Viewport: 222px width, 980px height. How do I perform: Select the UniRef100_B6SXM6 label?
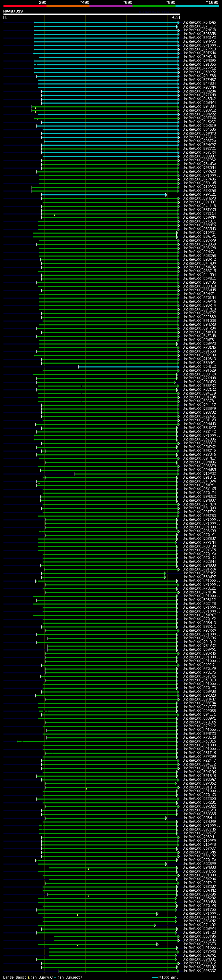point(199,940)
